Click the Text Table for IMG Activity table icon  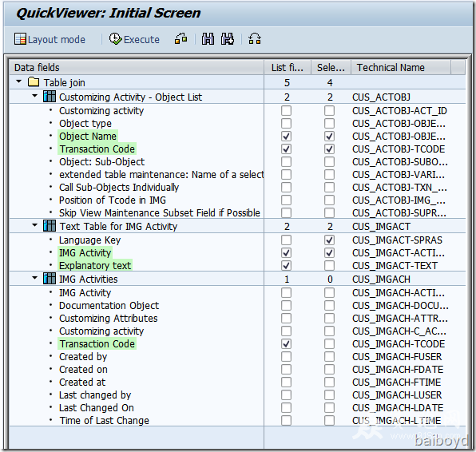coord(50,226)
